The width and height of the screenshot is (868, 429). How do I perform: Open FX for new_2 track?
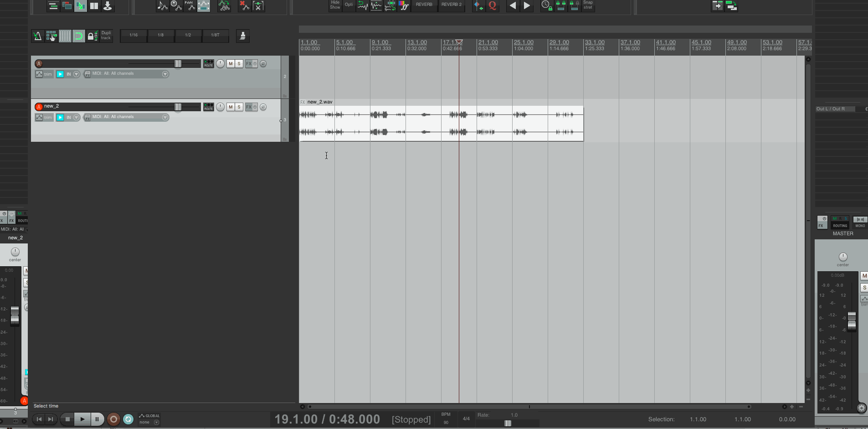249,107
